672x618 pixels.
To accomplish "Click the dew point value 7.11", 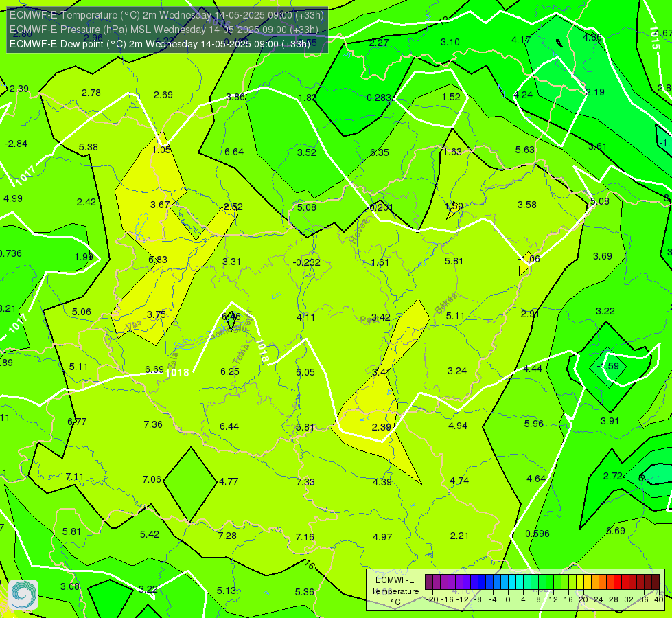I will tap(75, 477).
